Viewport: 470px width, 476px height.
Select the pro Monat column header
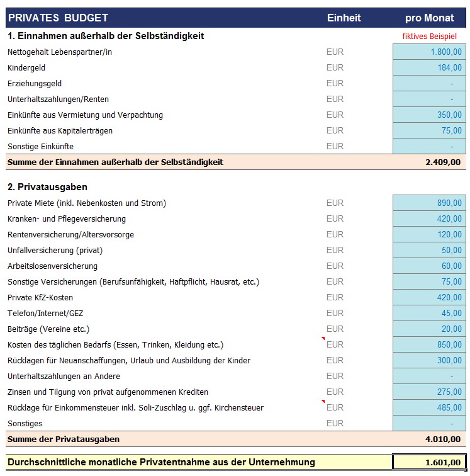click(429, 18)
